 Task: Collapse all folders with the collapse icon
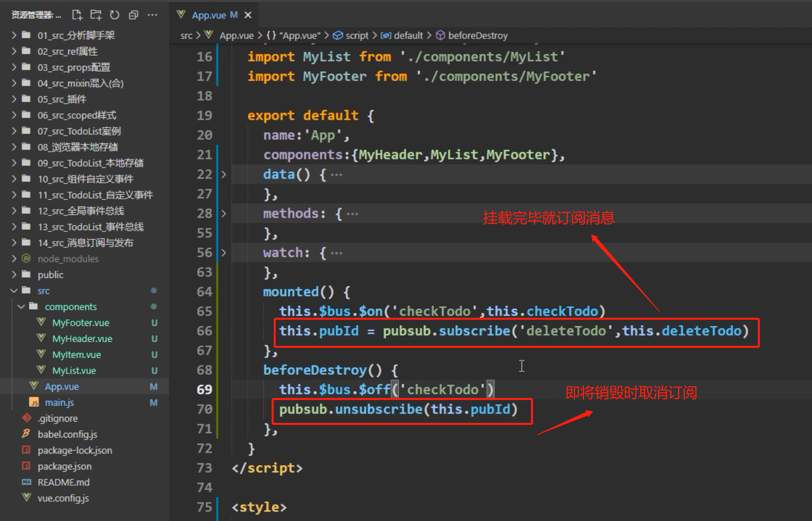134,15
